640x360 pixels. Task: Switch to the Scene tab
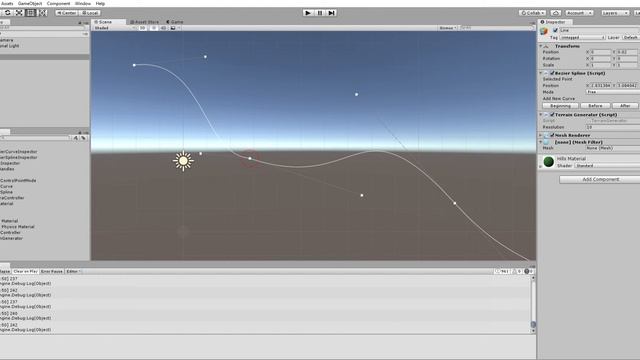[x=109, y=22]
